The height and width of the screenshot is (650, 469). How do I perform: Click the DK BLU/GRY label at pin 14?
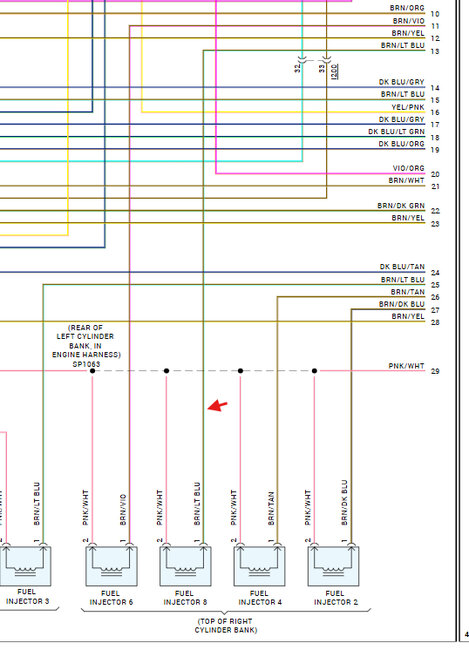coord(401,82)
